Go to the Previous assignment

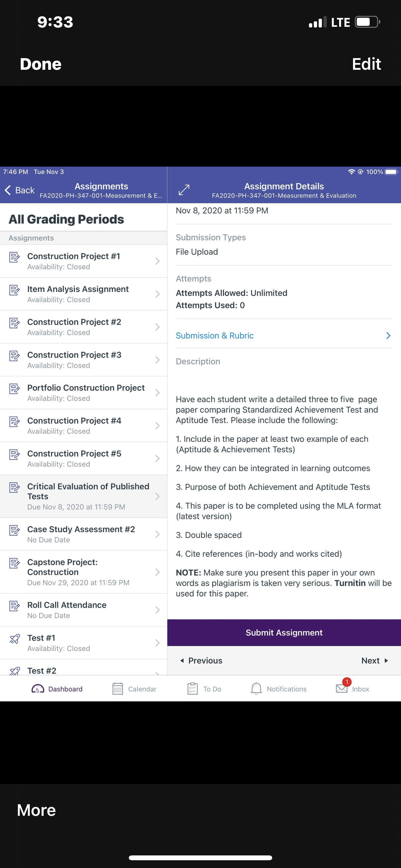click(x=201, y=660)
